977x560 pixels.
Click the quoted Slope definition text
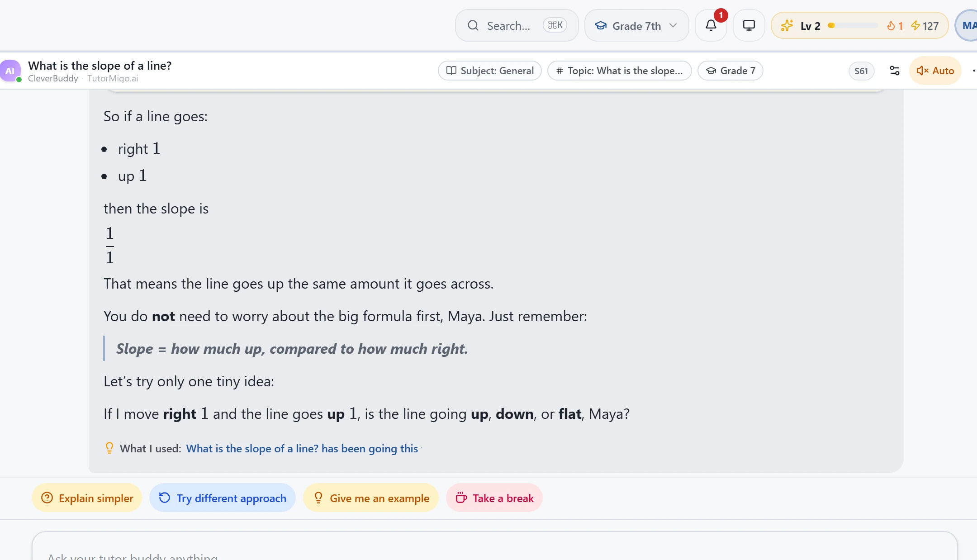pyautogui.click(x=292, y=349)
